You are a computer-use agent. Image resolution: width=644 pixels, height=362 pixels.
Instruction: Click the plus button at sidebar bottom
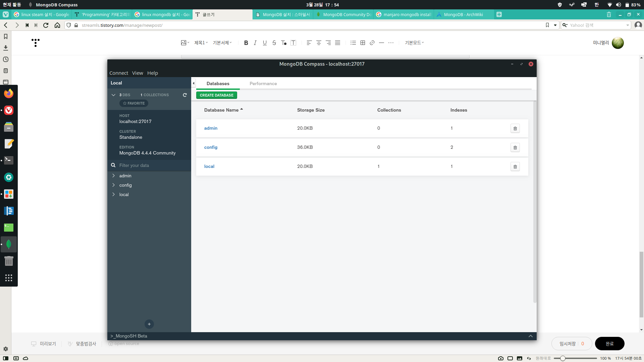[x=149, y=324]
